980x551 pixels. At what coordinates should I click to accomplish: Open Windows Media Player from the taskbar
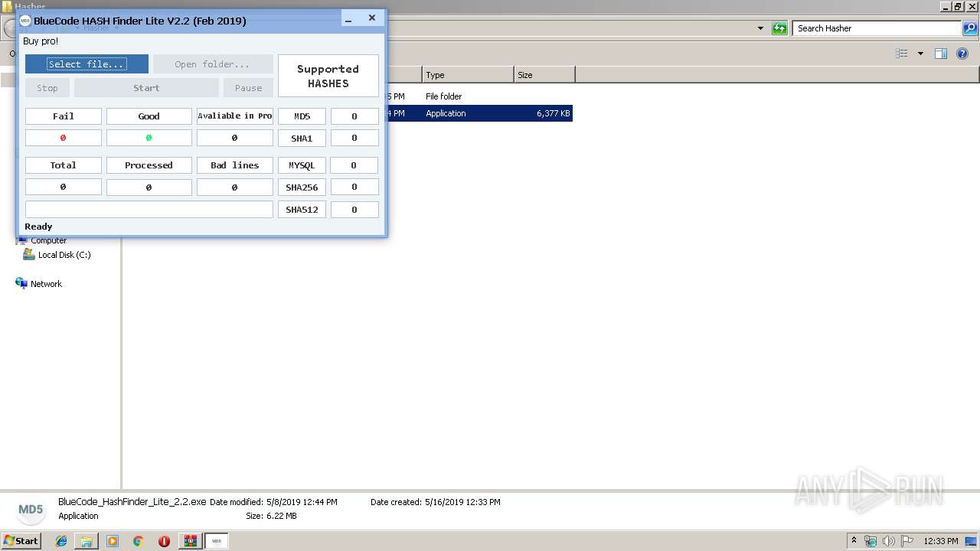click(x=113, y=541)
